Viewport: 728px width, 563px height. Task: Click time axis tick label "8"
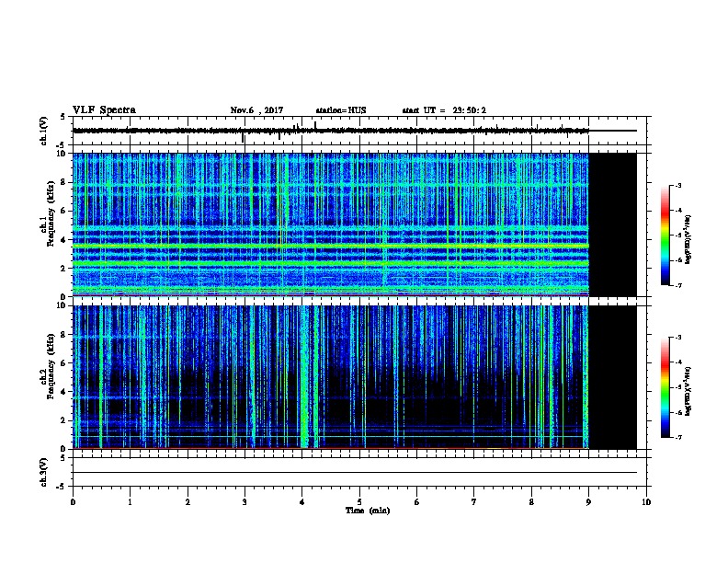pos(531,502)
